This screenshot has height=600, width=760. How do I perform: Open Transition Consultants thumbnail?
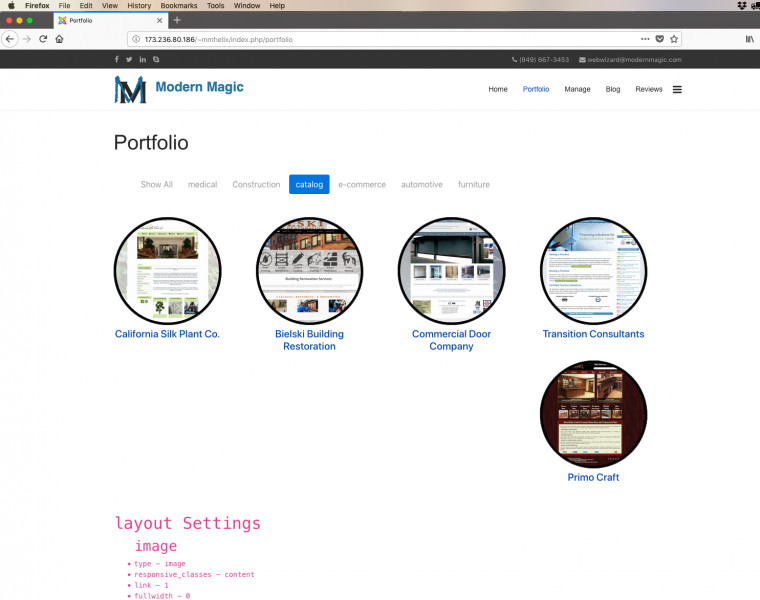click(x=593, y=270)
